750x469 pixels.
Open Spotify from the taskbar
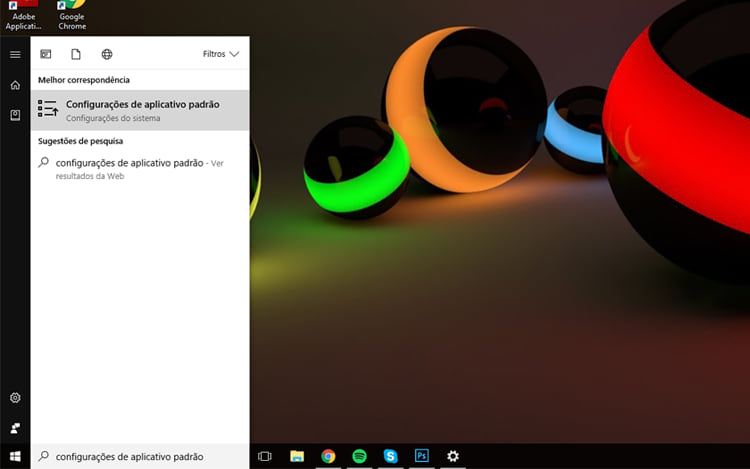click(x=359, y=456)
